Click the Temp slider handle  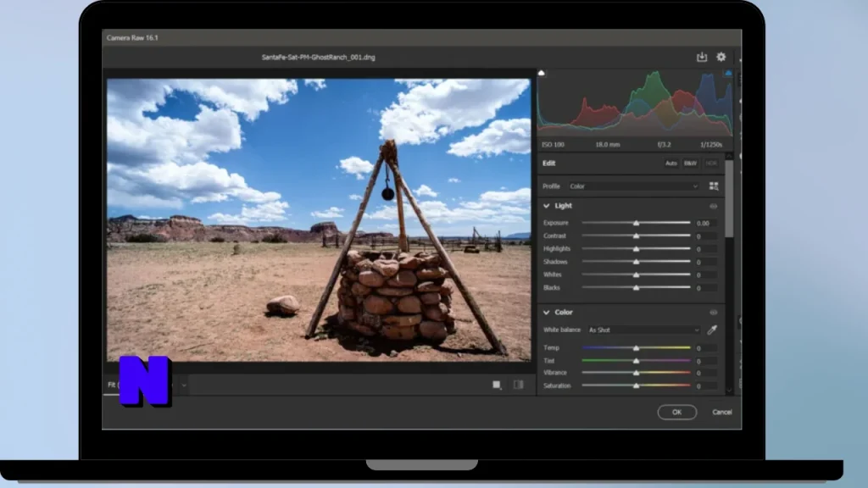(636, 348)
